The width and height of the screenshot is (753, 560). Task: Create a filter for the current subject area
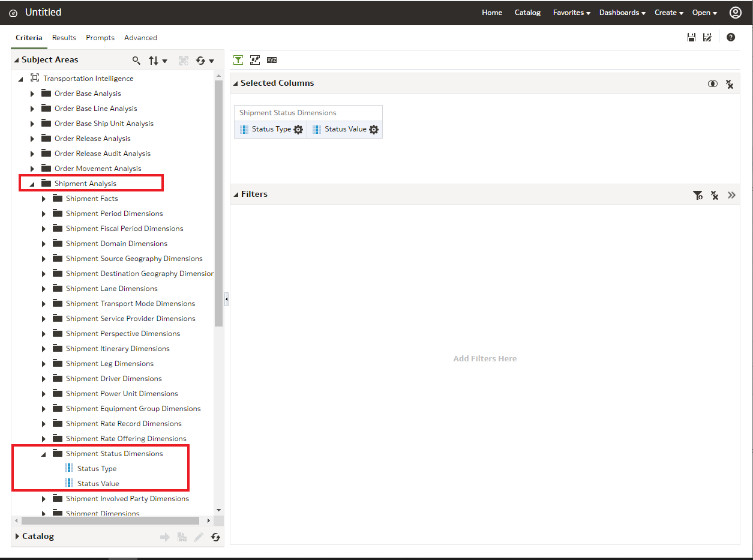(698, 195)
